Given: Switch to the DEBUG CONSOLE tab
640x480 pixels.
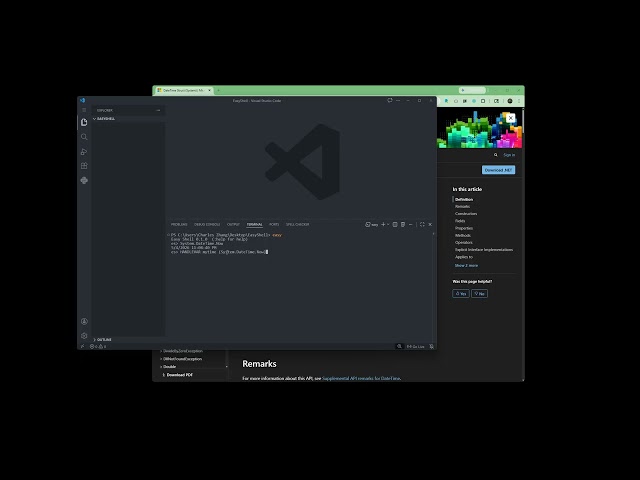Looking at the screenshot, I should click(207, 224).
